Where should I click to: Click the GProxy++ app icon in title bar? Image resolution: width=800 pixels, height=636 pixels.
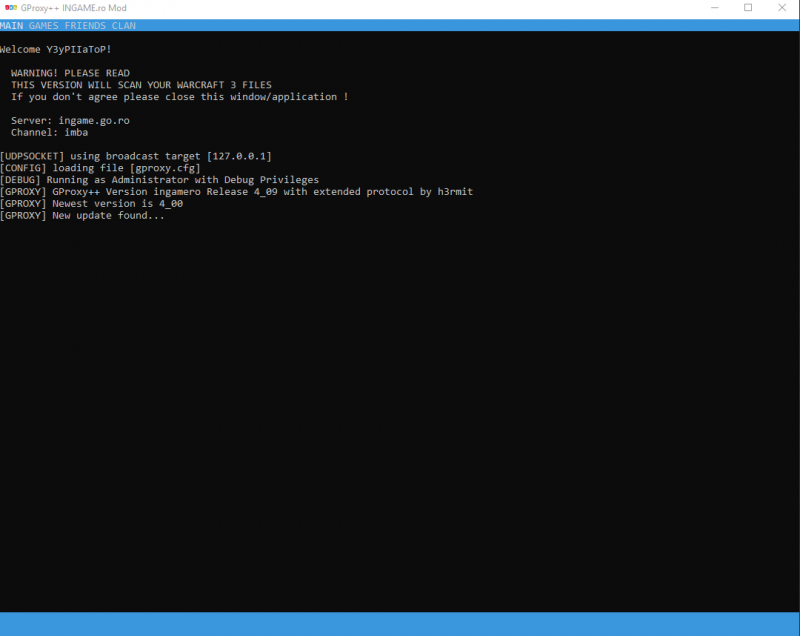coord(11,8)
